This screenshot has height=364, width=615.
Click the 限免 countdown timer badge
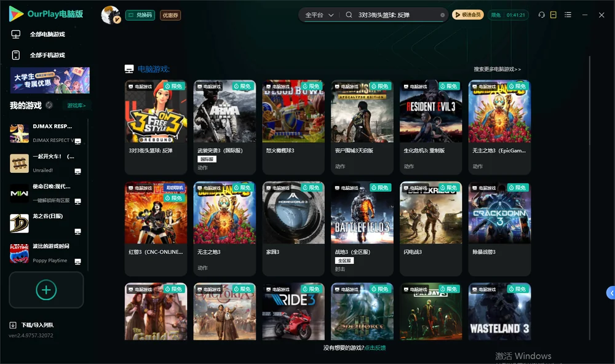(x=509, y=15)
